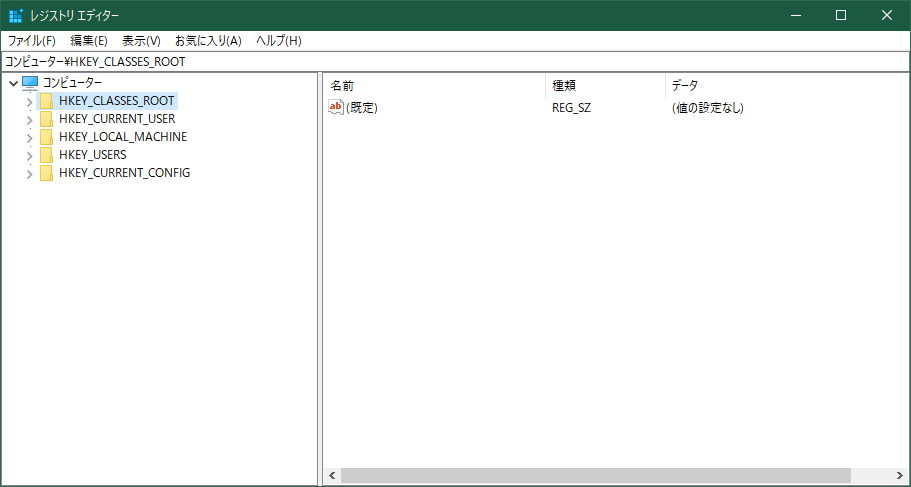Viewport: 911px width, 487px height.
Task: Expand the HKEY_LOCAL_MACHINE key
Action: [29, 138]
